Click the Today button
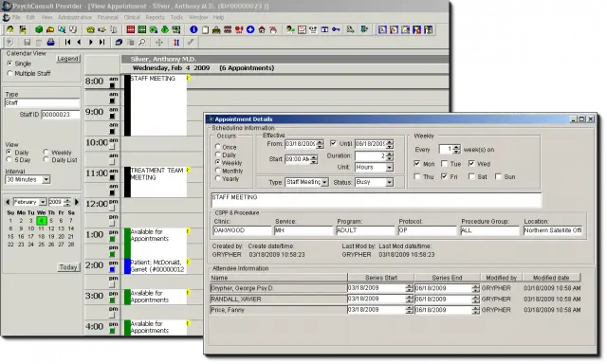 (68, 267)
